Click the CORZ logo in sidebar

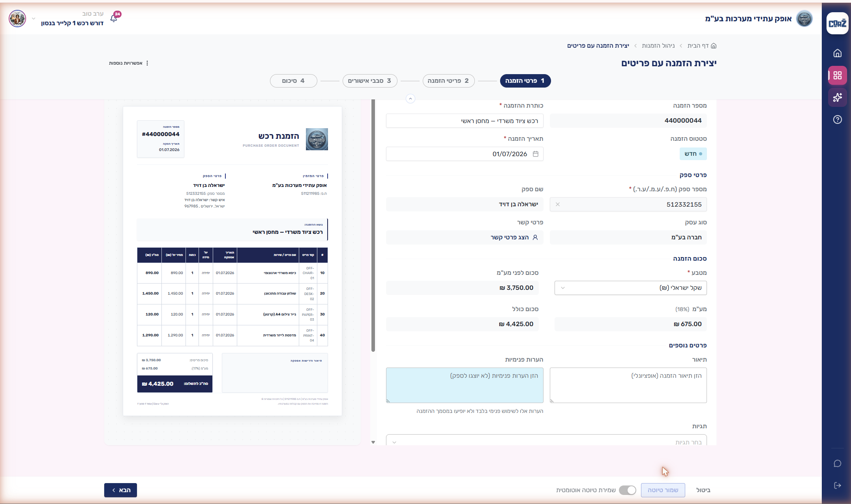[x=837, y=23]
